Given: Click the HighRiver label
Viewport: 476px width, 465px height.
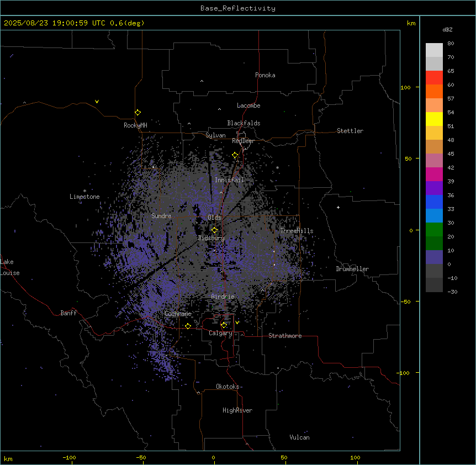Looking at the screenshot, I should click(237, 410).
